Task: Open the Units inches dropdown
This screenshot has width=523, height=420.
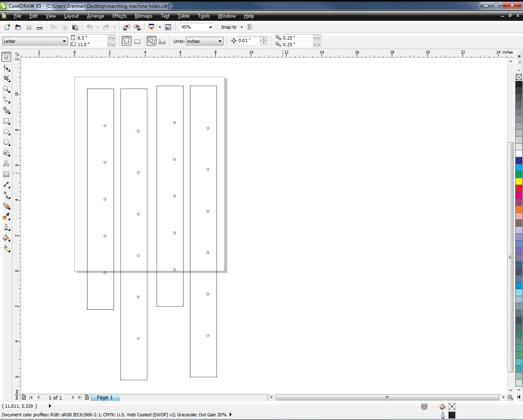Action: (220, 41)
